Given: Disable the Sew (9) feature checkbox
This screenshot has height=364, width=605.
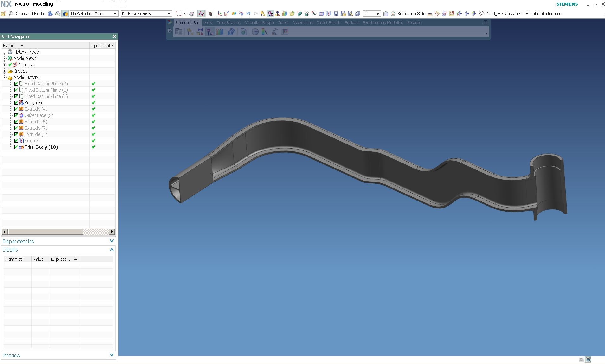Looking at the screenshot, I should coord(16,141).
